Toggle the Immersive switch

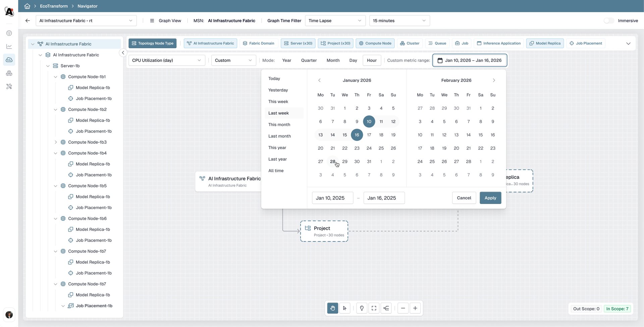609,20
